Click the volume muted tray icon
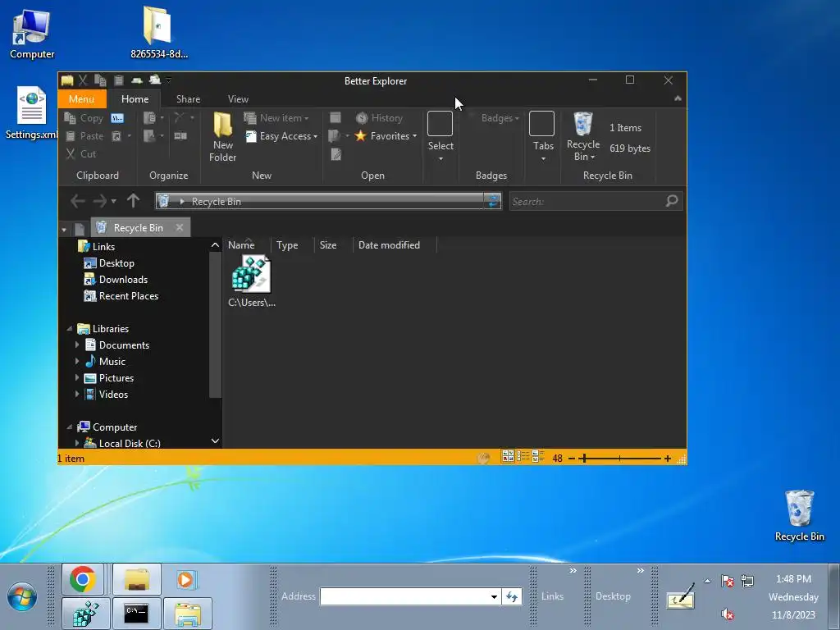Screen dimensions: 840x630 pos(727,614)
